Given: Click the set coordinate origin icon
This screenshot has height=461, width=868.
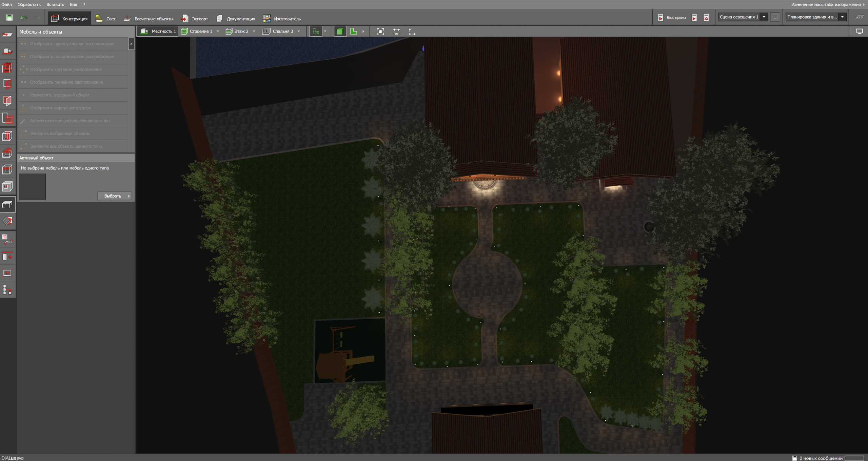Looking at the screenshot, I should [x=411, y=32].
